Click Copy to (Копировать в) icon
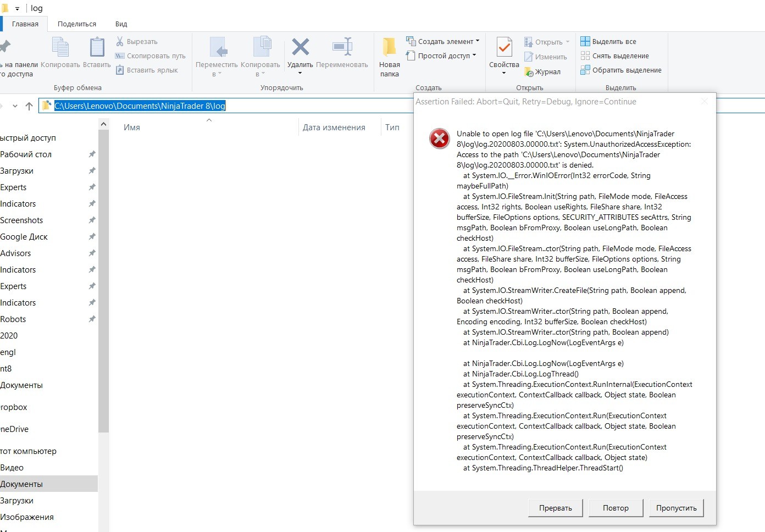The width and height of the screenshot is (765, 532). pyautogui.click(x=262, y=47)
